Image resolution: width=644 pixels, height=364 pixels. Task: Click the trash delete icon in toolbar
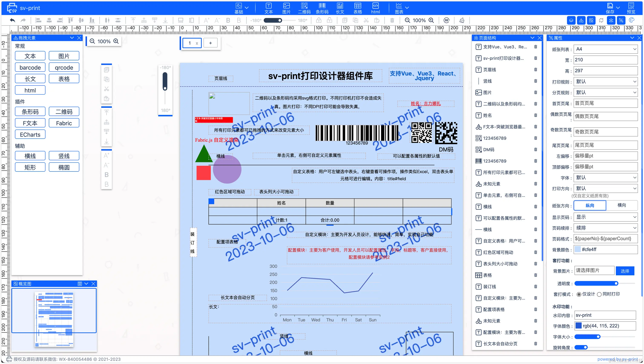392,20
